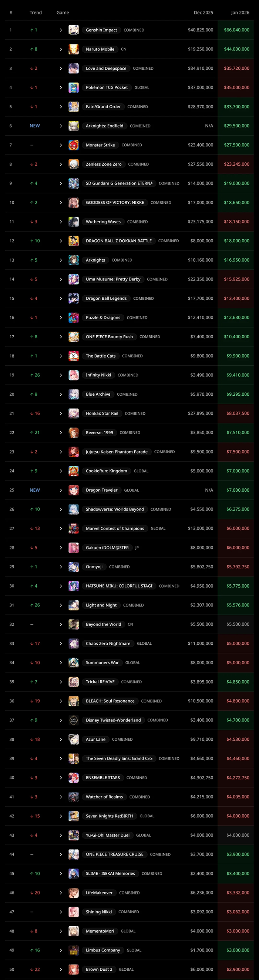Select The Battle Cats game icon

[74, 356]
